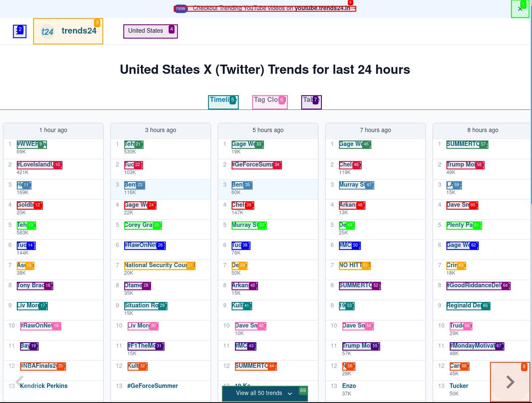Open Dave Sn trend ranked 10, 7 hours ago
The width and height of the screenshot is (532, 403).
pos(358,326)
